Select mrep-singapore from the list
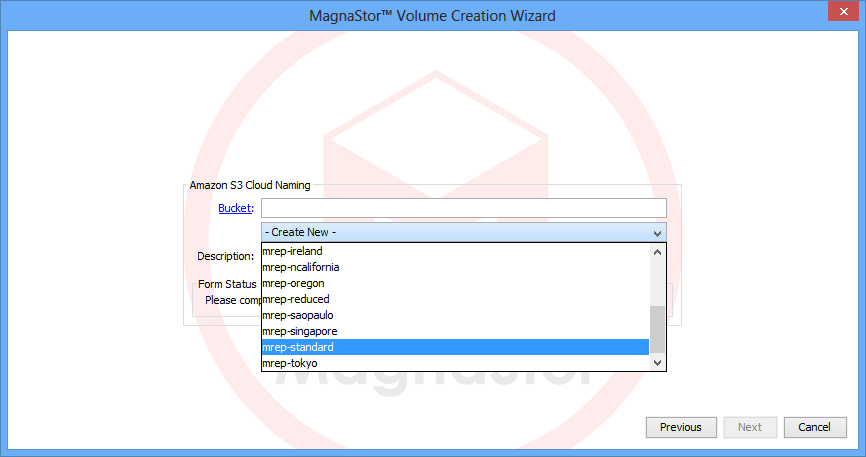The image size is (866, 457). 455,331
